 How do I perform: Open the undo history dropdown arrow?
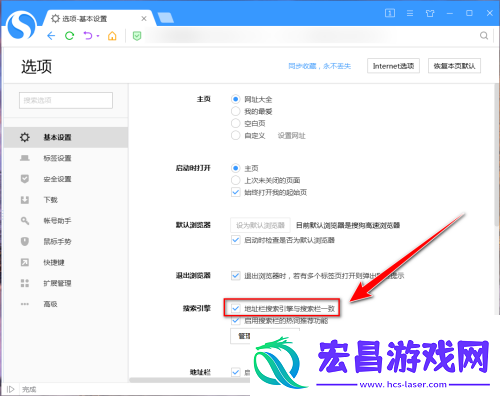coord(98,36)
